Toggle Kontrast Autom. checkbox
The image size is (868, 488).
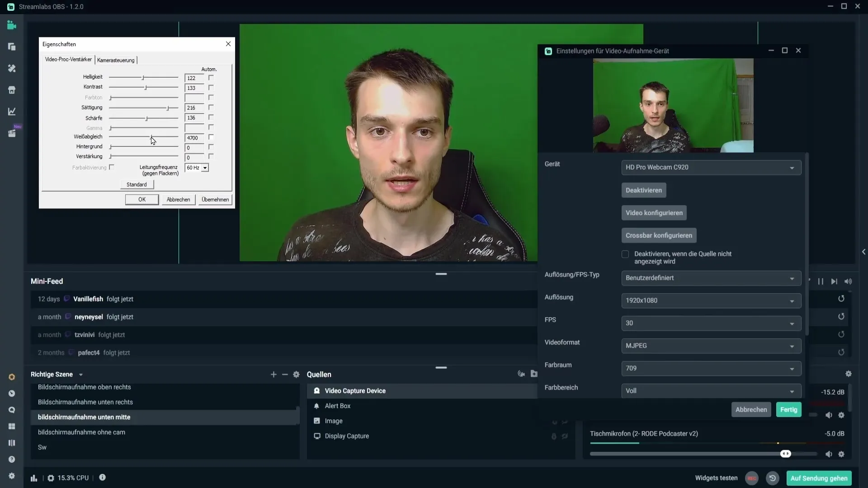point(211,88)
